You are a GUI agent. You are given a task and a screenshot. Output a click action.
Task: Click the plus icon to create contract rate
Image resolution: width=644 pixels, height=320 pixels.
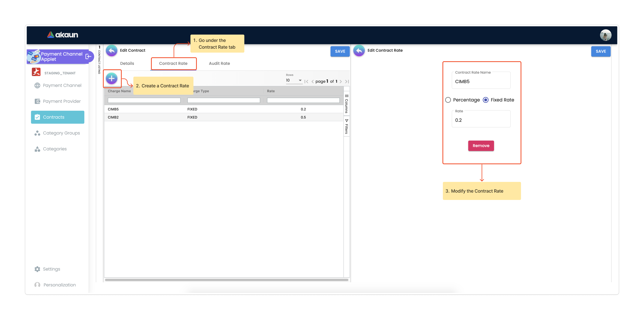[x=111, y=79]
